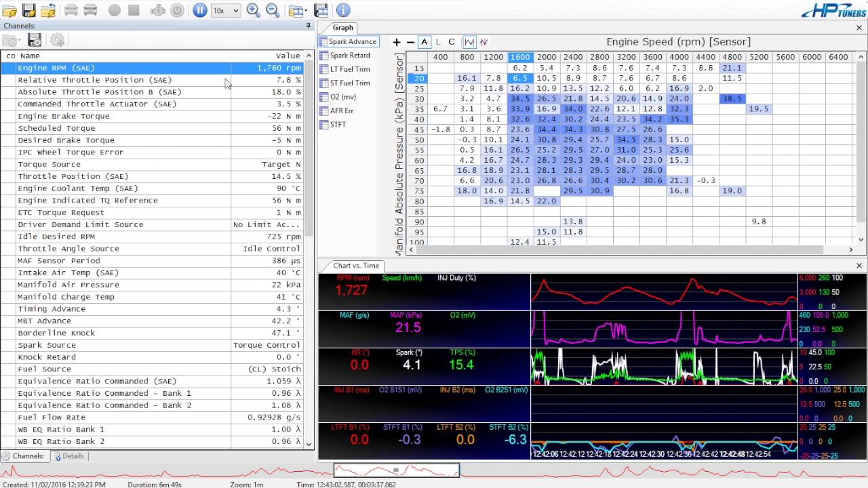Select the ST Fuel Trim graph
This screenshot has height=488, width=868.
[x=344, y=83]
